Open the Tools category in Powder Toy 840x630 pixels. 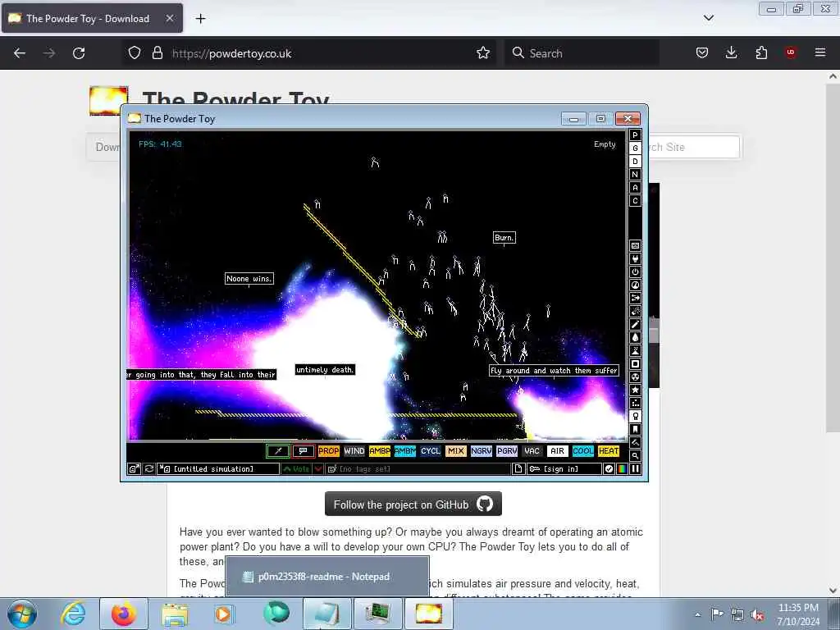[636, 416]
